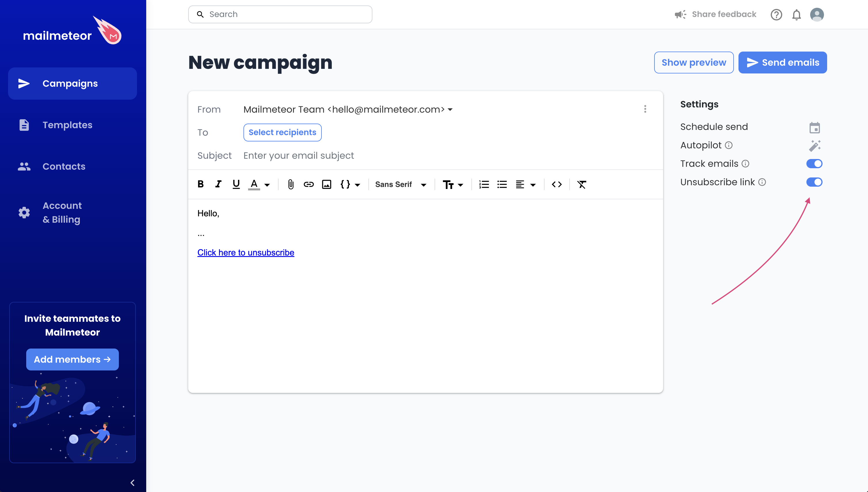
Task: Click Show preview button
Action: (694, 63)
